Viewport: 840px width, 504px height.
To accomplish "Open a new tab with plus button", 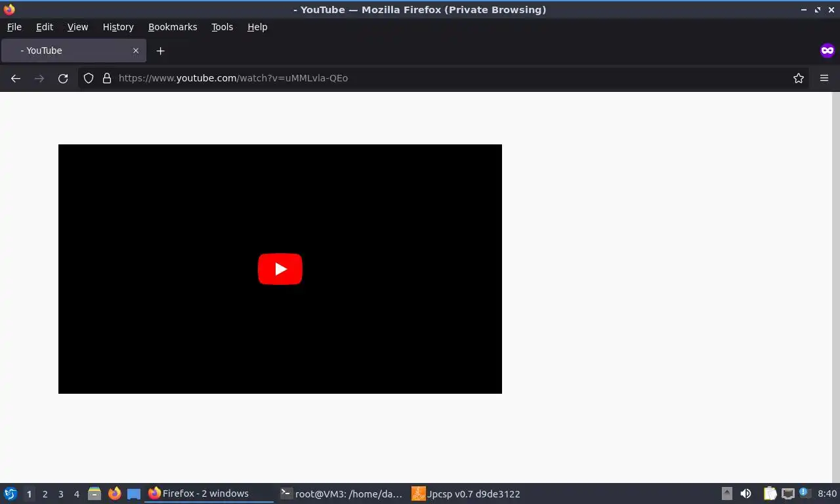I will point(160,51).
